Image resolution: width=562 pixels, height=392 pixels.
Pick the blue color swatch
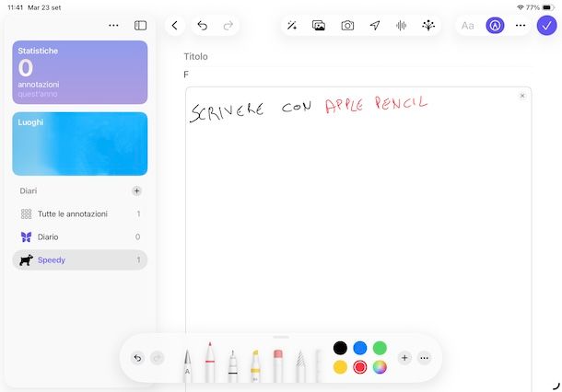click(360, 348)
